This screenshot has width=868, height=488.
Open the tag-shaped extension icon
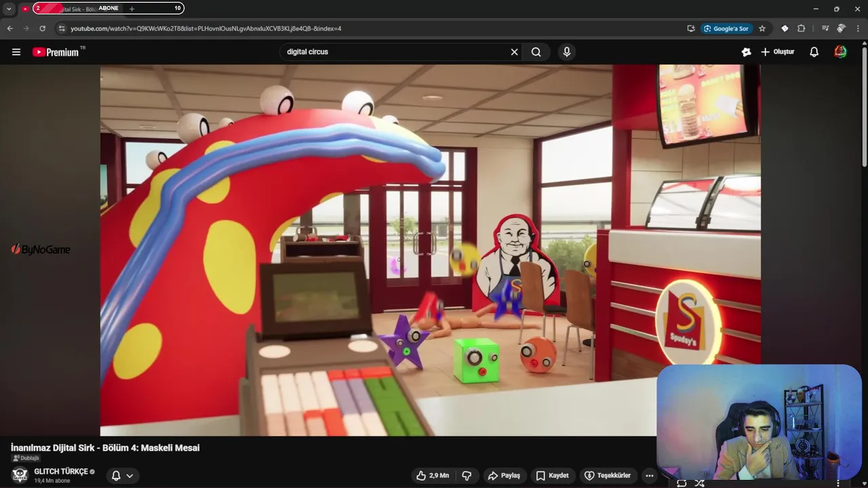pos(785,28)
